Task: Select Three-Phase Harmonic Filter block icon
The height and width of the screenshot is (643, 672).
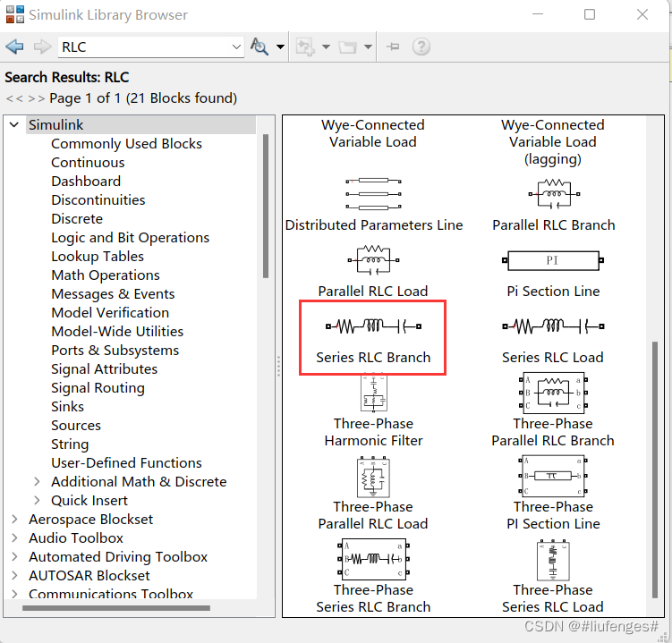Action: [374, 393]
